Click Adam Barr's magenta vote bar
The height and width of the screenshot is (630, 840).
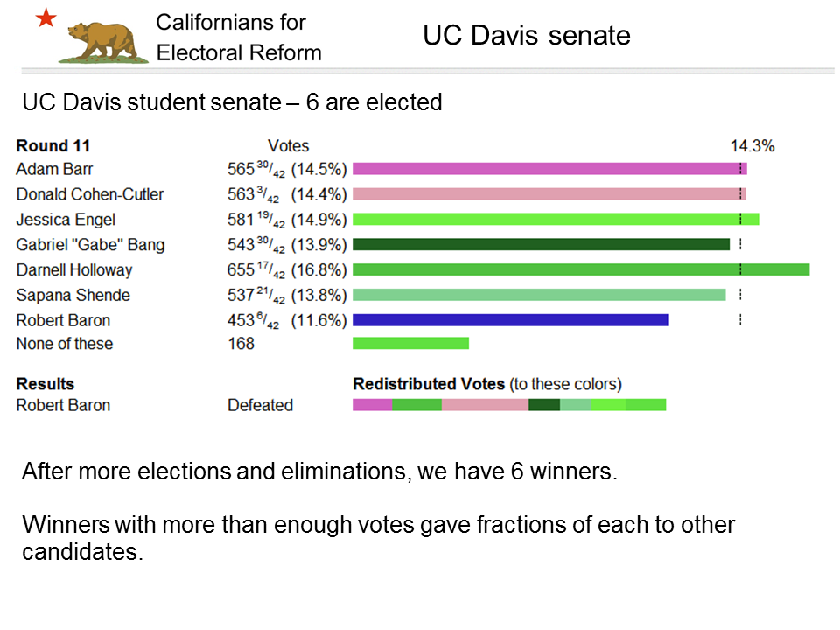point(549,169)
